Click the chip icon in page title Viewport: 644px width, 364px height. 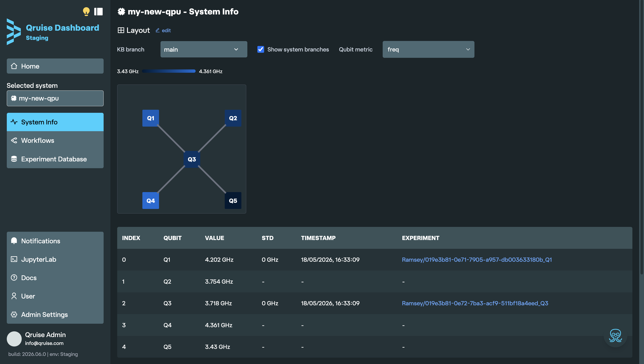pyautogui.click(x=121, y=12)
